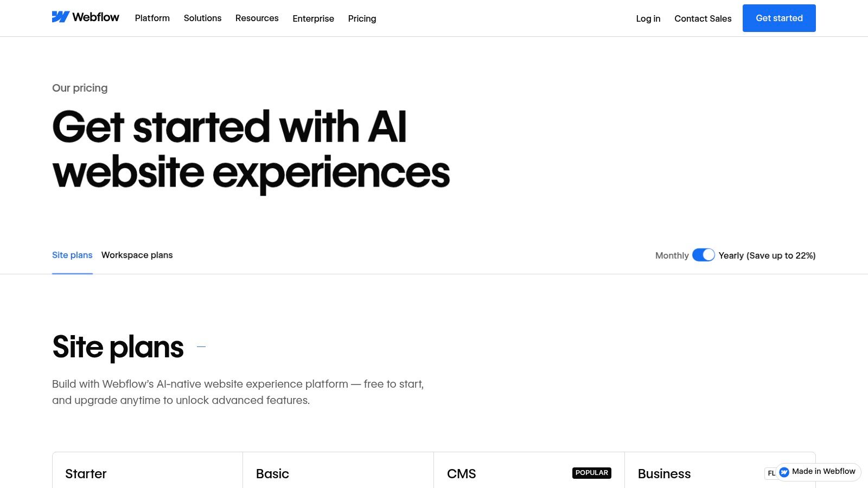
Task: Go to the Enterprise page
Action: pyautogui.click(x=313, y=18)
